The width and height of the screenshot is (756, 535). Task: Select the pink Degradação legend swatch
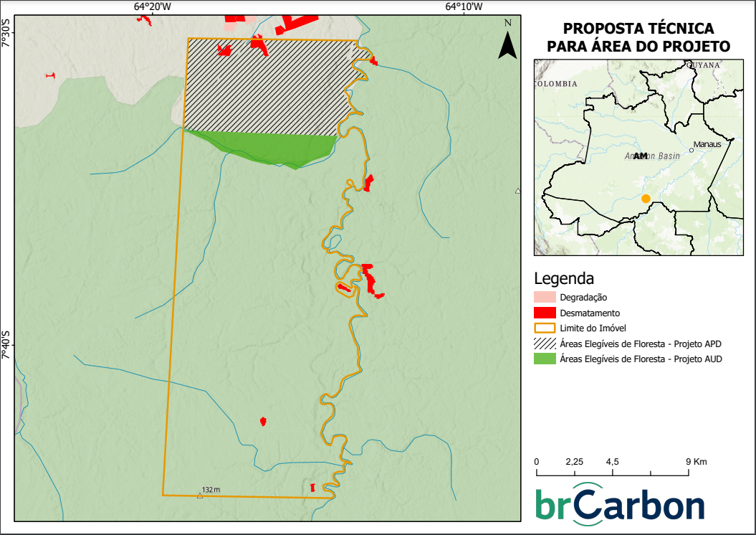tap(545, 297)
